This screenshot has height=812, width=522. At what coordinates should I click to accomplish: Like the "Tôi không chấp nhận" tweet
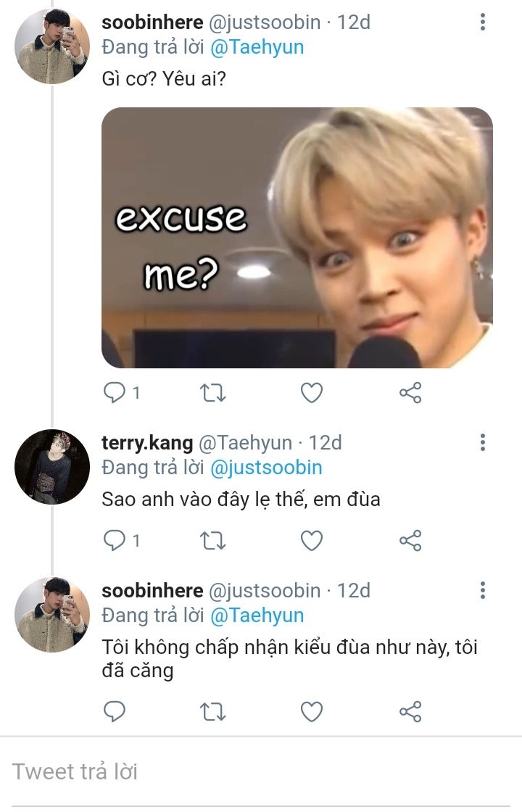[x=311, y=711]
